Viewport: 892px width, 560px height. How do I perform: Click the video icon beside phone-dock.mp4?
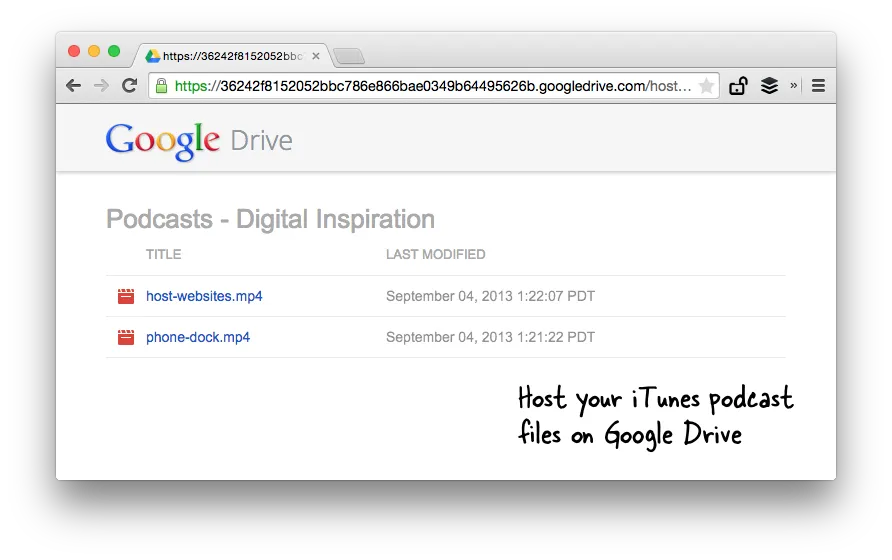tap(126, 337)
